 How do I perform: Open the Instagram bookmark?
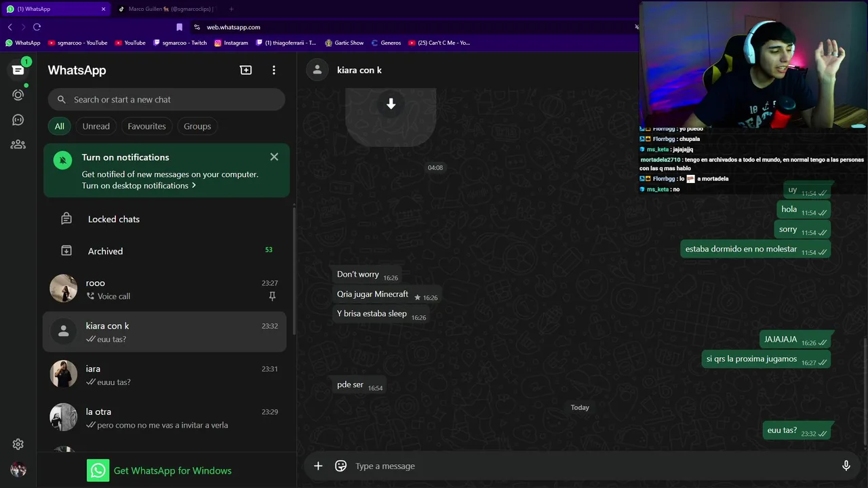click(x=231, y=43)
